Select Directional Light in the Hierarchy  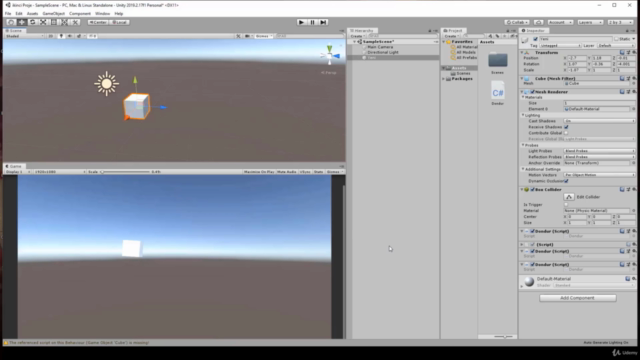click(x=383, y=52)
